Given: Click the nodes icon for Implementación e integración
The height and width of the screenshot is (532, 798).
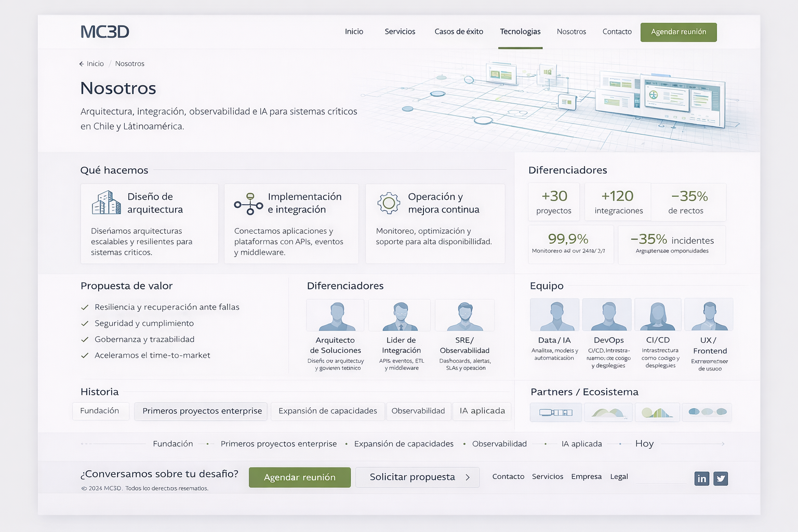Looking at the screenshot, I should tap(248, 204).
